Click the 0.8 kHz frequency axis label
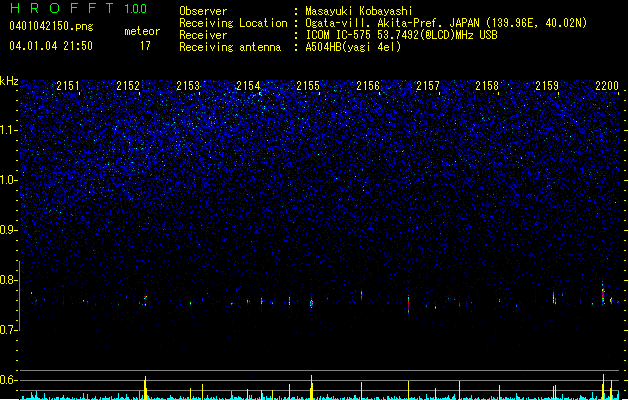 (9, 280)
